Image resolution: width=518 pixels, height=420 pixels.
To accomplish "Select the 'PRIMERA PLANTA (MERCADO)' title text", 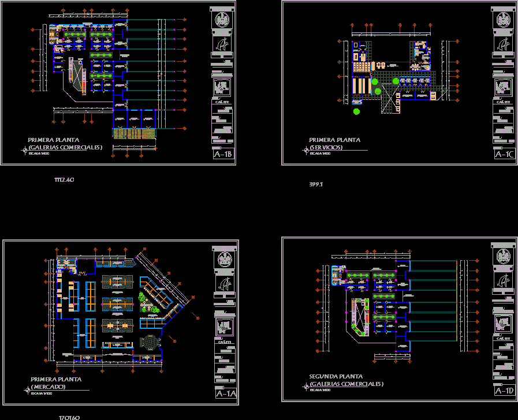I will click(56, 383).
